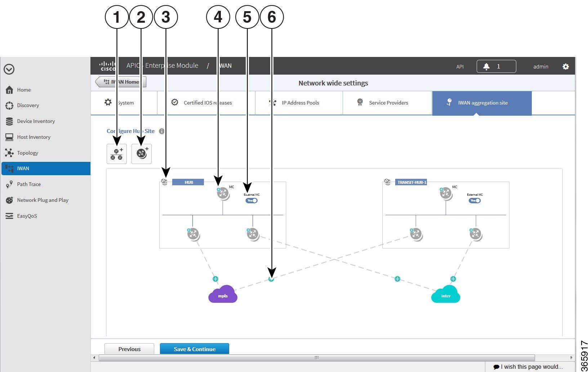The height and width of the screenshot is (372, 588).
Task: Click the Host Inventory laptop icon
Action: click(x=9, y=137)
